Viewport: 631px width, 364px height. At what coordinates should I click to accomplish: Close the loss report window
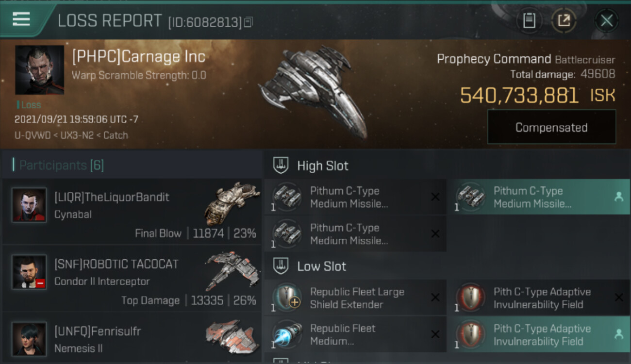[x=607, y=21]
